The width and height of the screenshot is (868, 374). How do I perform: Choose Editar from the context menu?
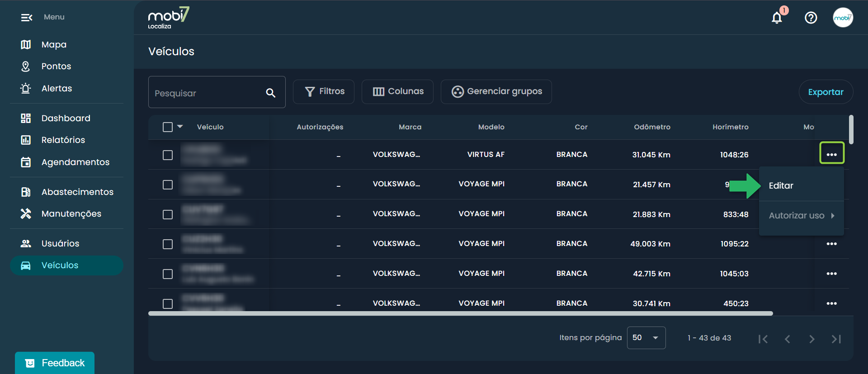(781, 185)
